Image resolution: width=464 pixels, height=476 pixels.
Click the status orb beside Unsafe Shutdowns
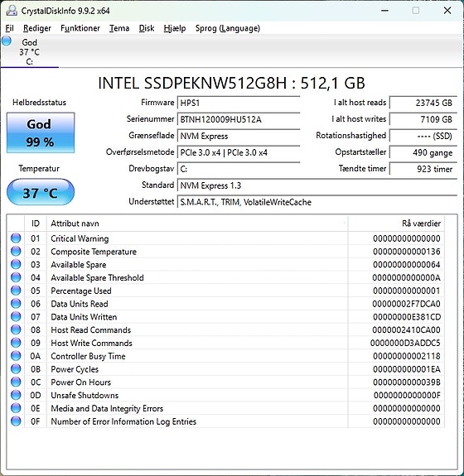point(16,395)
